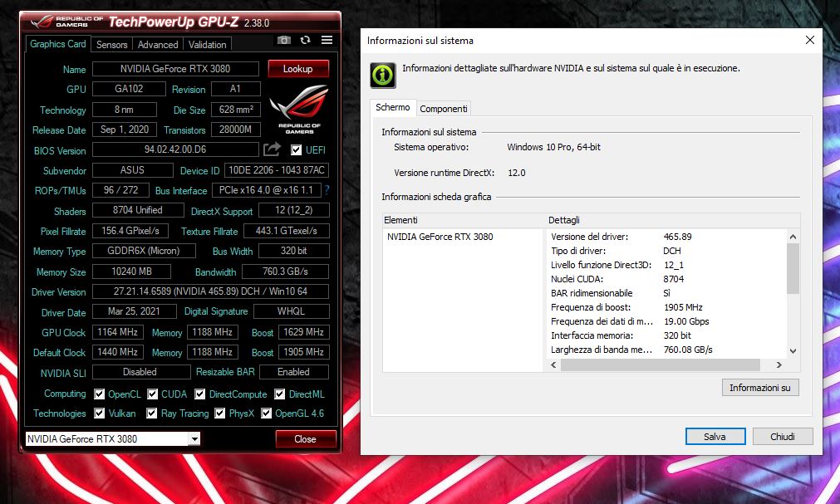Click the Interfaccia memoria 320 bit row

(x=667, y=335)
